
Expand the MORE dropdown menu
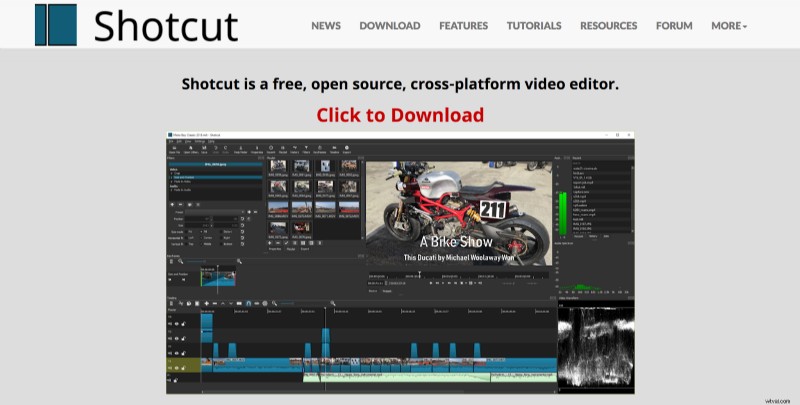729,26
